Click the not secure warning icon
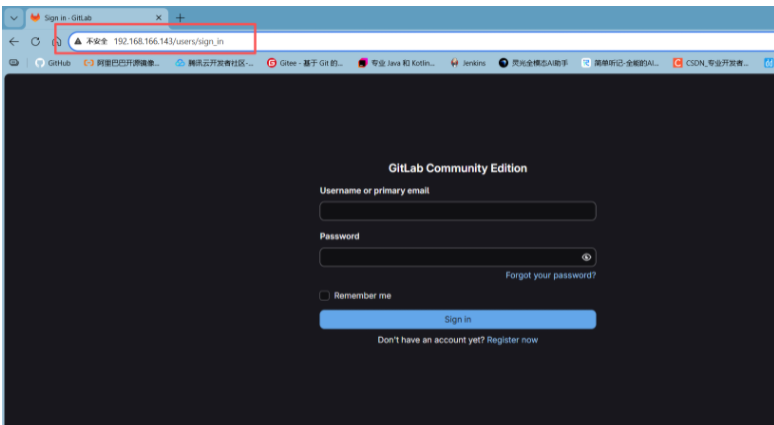The image size is (774, 425). pyautogui.click(x=78, y=41)
